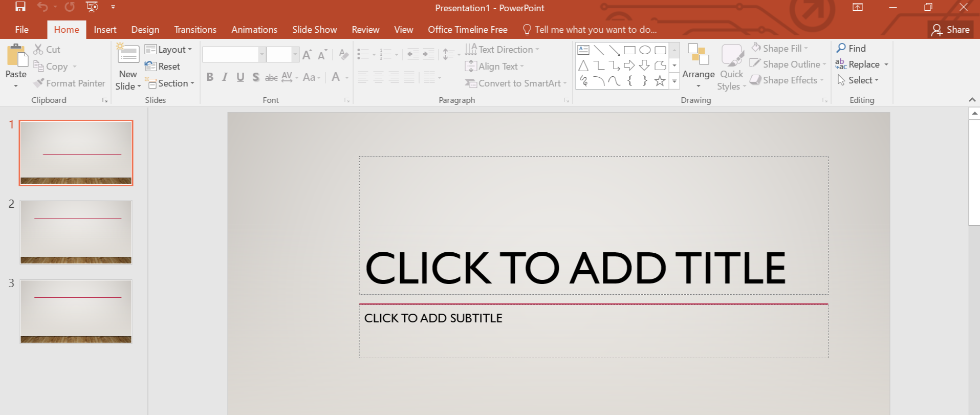Select the star shape in shapes gallery

click(660, 81)
